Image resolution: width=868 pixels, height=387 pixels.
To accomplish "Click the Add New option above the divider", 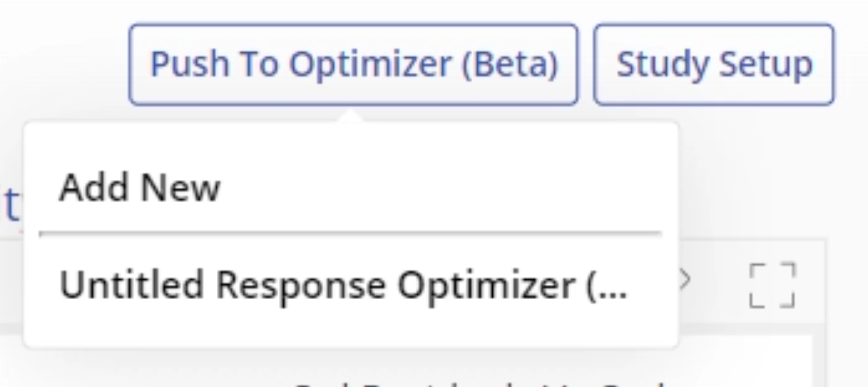I will point(140,187).
